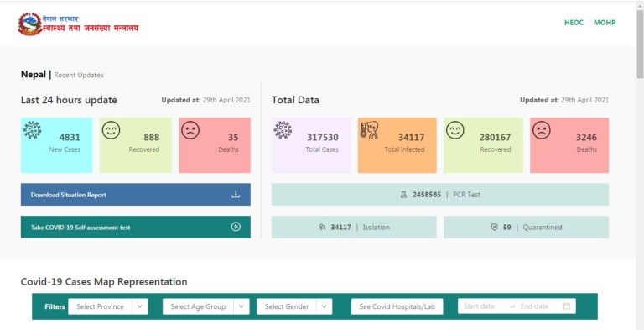This screenshot has height=330, width=644.
Task: Click the play icon on Self assessment bar
Action: pyautogui.click(x=236, y=227)
